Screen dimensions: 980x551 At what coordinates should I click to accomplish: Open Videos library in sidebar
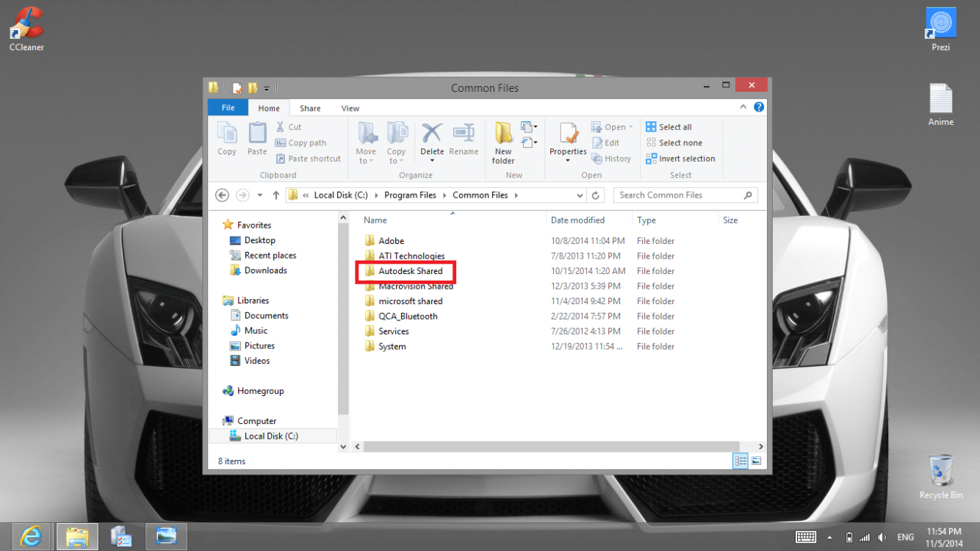point(250,361)
